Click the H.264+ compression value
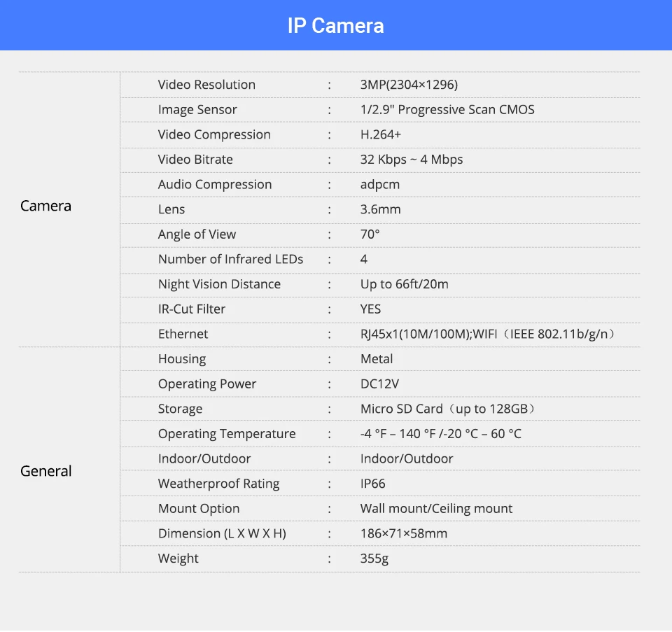The height and width of the screenshot is (632, 672). (380, 134)
